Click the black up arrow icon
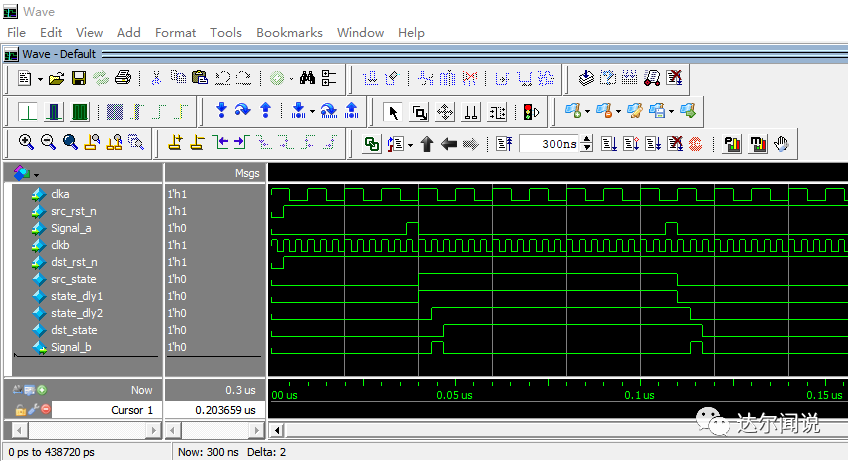The height and width of the screenshot is (461, 848). click(x=427, y=144)
